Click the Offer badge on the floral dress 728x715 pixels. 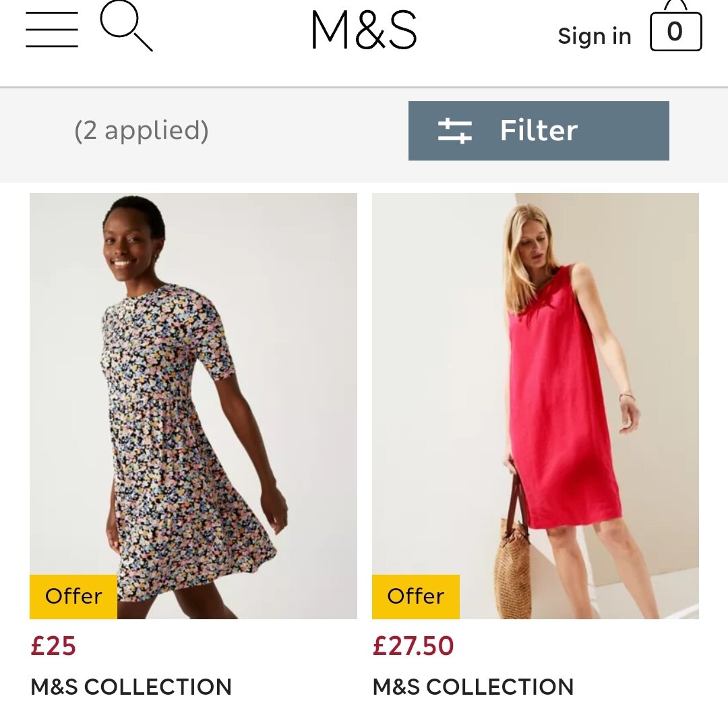(x=73, y=596)
